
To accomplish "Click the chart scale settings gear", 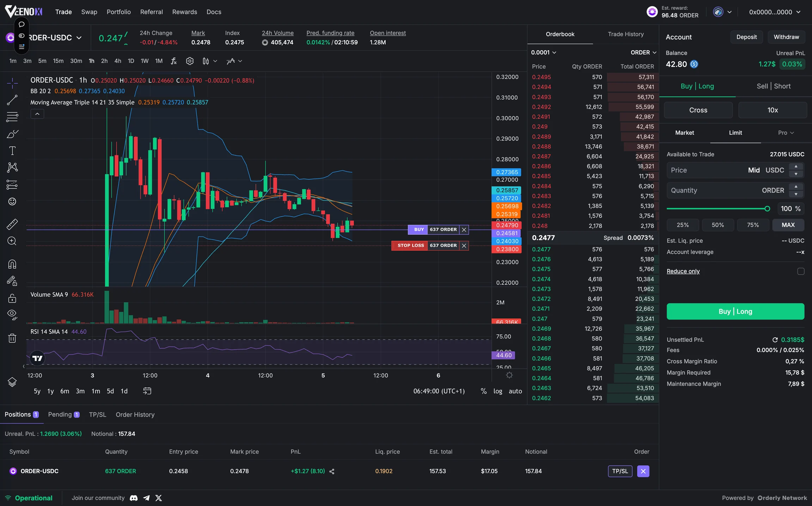I will tap(509, 375).
